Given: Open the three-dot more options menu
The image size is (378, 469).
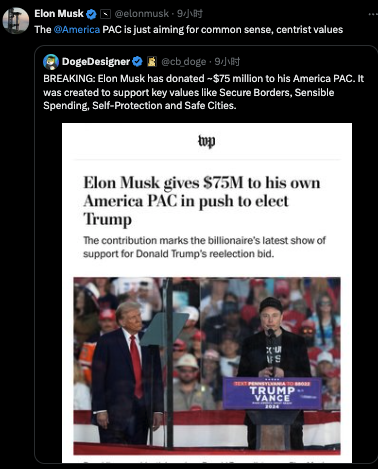Looking at the screenshot, I should pyautogui.click(x=373, y=14).
